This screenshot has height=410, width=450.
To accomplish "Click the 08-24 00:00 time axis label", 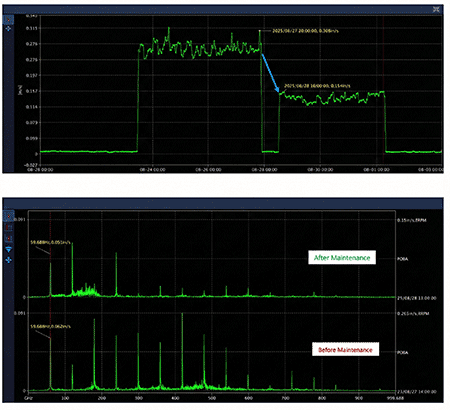I will click(x=152, y=169).
